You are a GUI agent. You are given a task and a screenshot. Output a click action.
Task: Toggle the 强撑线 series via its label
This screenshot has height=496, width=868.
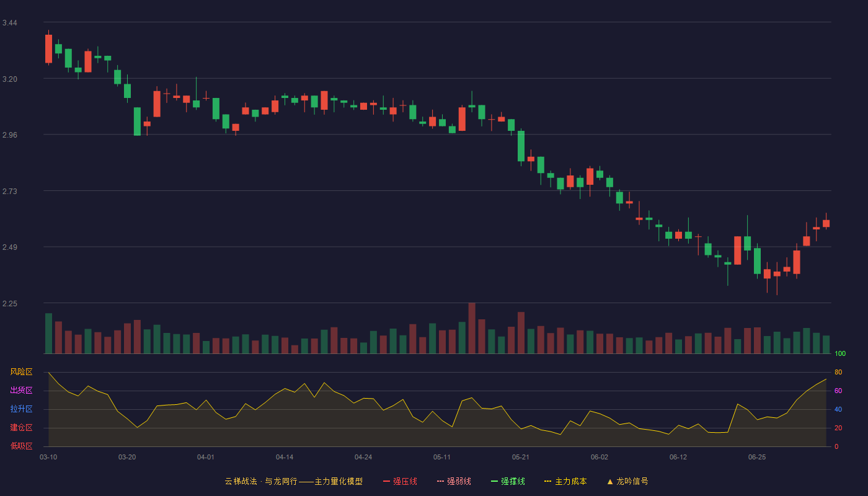pos(513,481)
